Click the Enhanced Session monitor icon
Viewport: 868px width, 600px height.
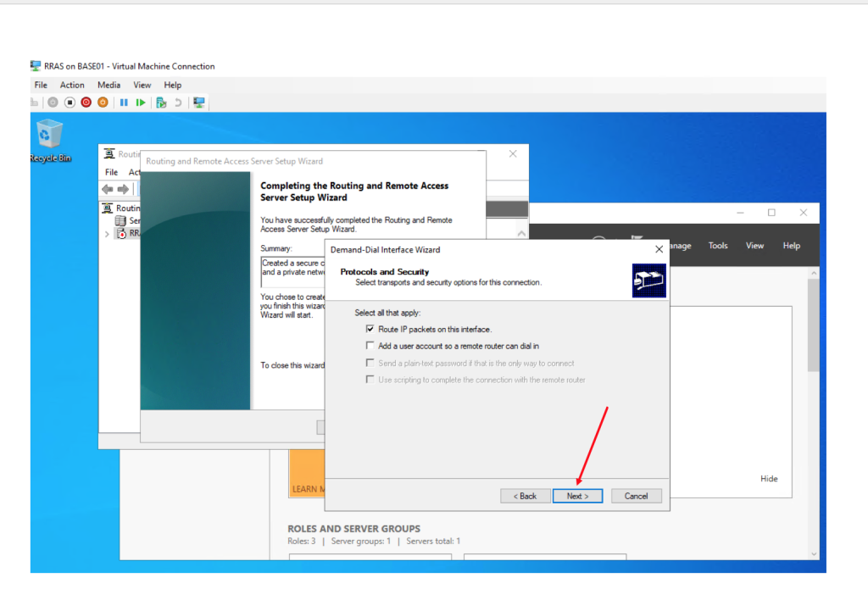199,103
